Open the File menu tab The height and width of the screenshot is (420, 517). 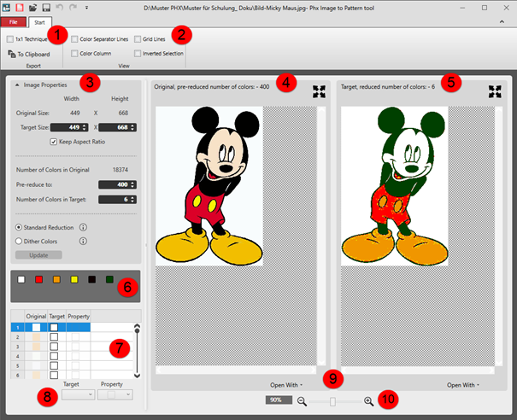(x=13, y=21)
